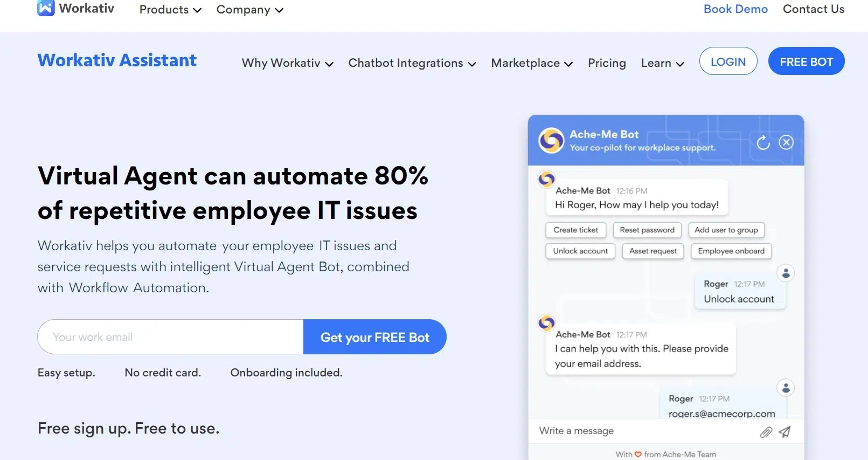Choose the Reset password quick reply

pos(647,230)
